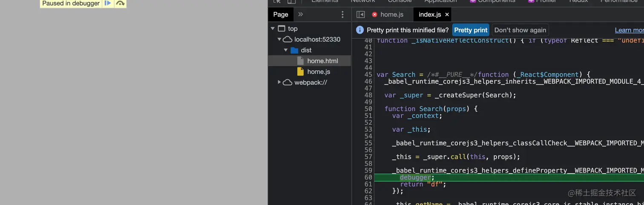
Task: Open the navigator three-dot menu
Action: pyautogui.click(x=342, y=14)
